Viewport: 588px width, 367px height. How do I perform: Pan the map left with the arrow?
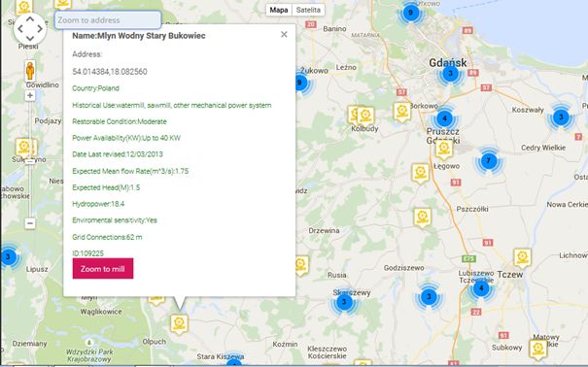coord(19,29)
